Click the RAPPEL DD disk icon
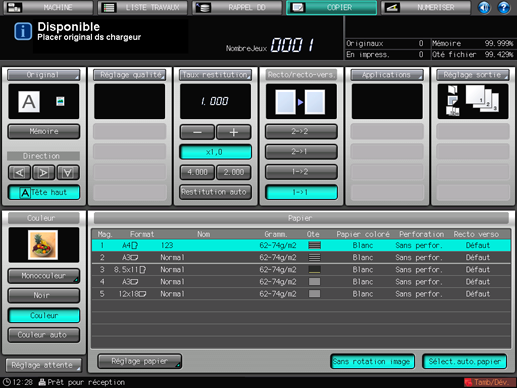The image size is (517, 388). [x=203, y=7]
